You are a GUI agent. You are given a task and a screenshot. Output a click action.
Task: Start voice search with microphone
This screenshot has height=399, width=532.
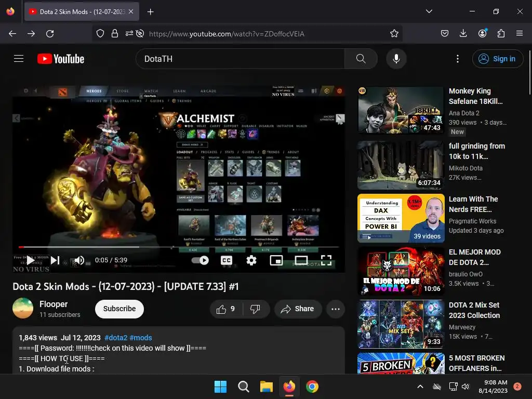396,59
